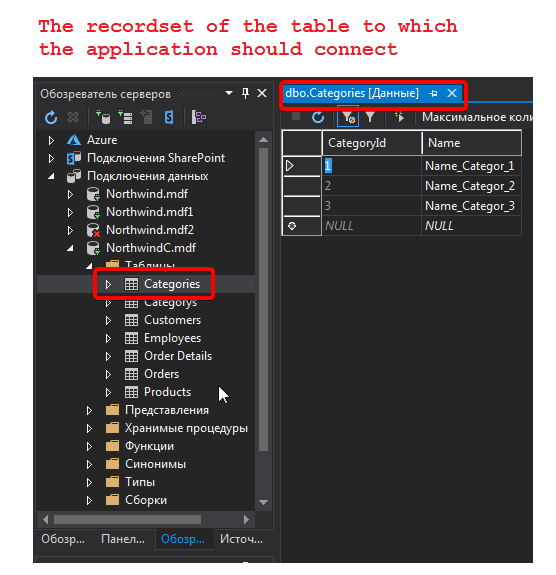This screenshot has height=575, width=556.
Task: Click the Refresh icon in data grid toolbar
Action: tap(318, 117)
